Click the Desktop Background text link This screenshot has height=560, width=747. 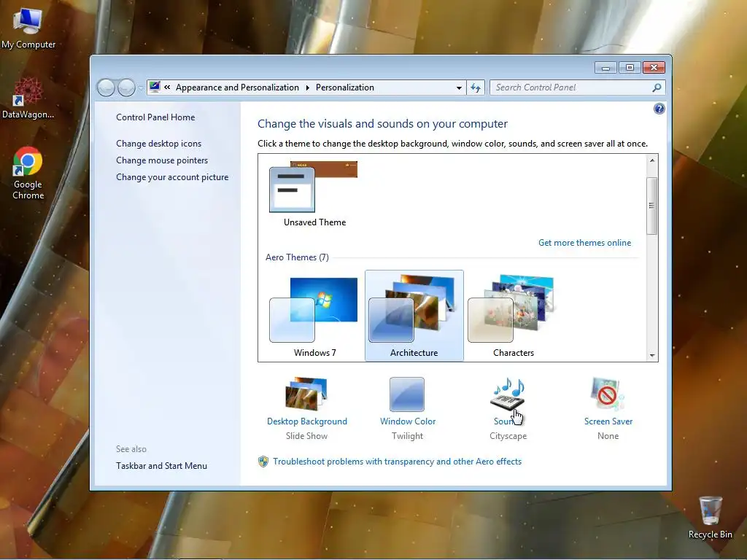(x=307, y=421)
